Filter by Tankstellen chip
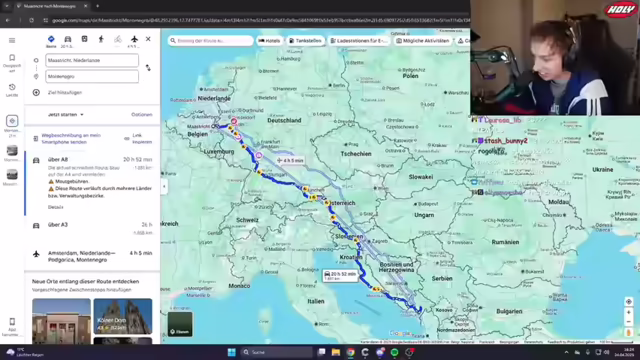The height and width of the screenshot is (360, 640). [306, 41]
